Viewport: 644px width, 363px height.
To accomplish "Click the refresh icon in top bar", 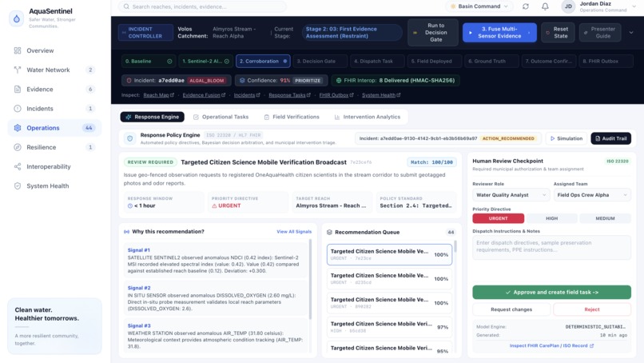I will pos(526,6).
